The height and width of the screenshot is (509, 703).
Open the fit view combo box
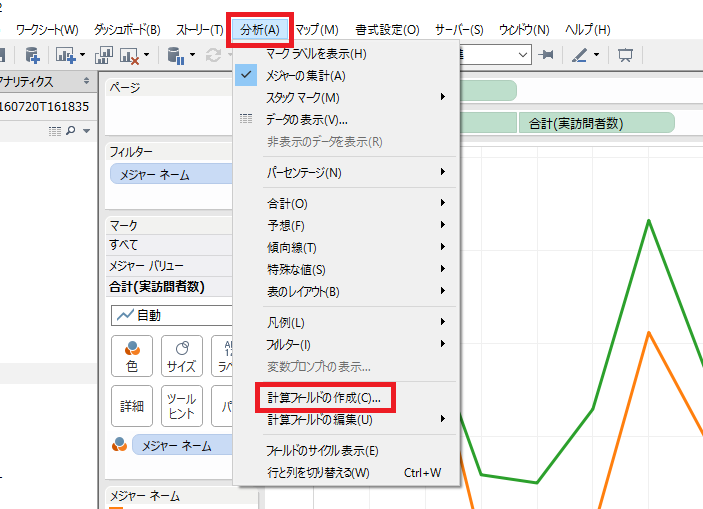(x=496, y=55)
